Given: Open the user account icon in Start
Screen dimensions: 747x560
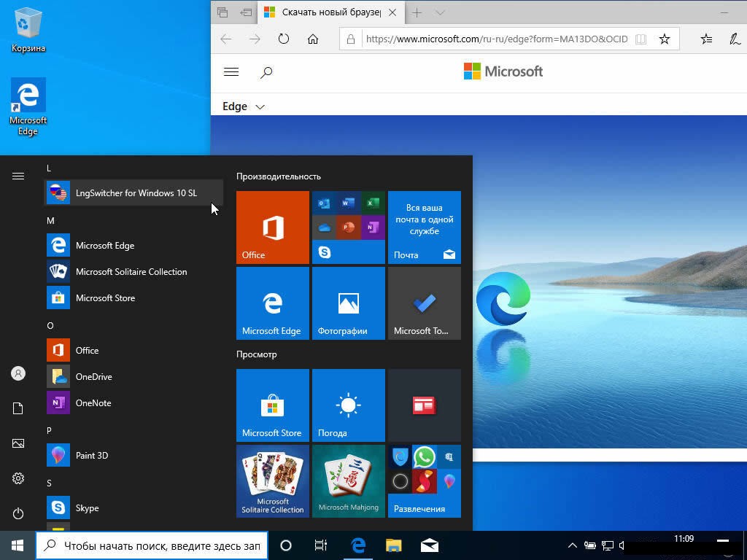Looking at the screenshot, I should 18,373.
